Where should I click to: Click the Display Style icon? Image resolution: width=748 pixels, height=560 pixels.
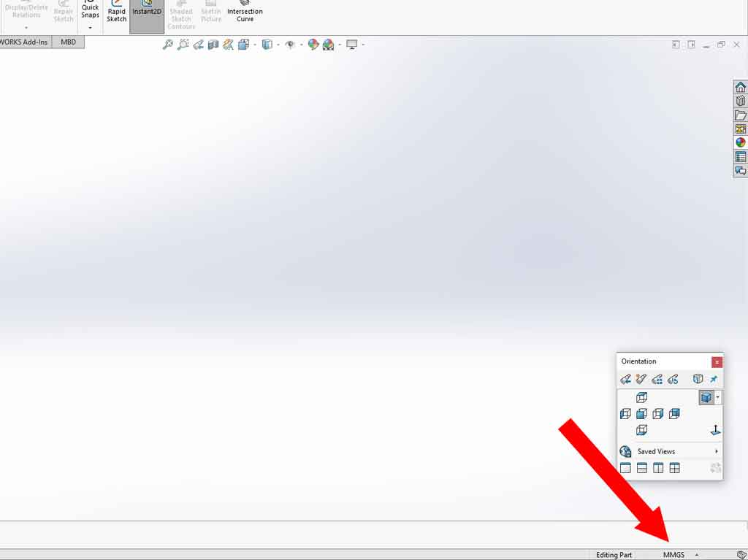pos(267,45)
